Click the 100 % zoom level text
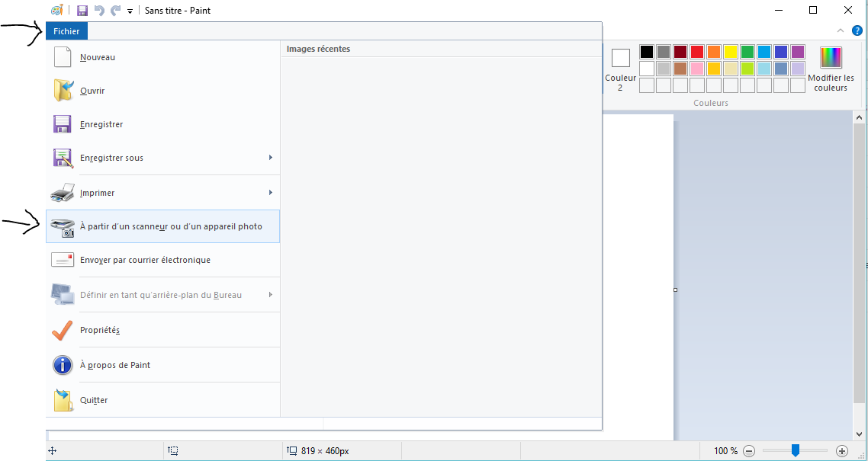This screenshot has height=461, width=868. tap(725, 451)
